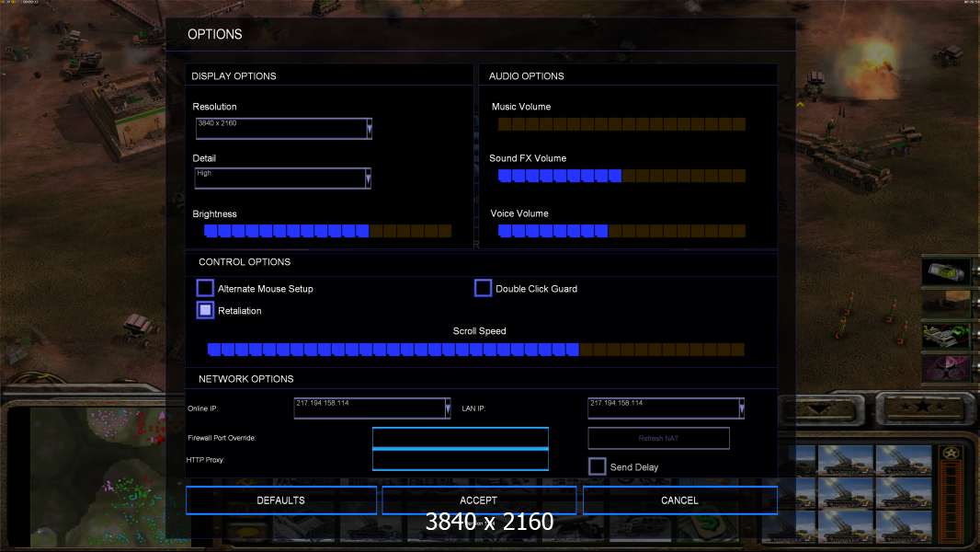Enable the Alternate Mouse Setup checkbox
Image resolution: width=980 pixels, height=552 pixels.
click(205, 288)
